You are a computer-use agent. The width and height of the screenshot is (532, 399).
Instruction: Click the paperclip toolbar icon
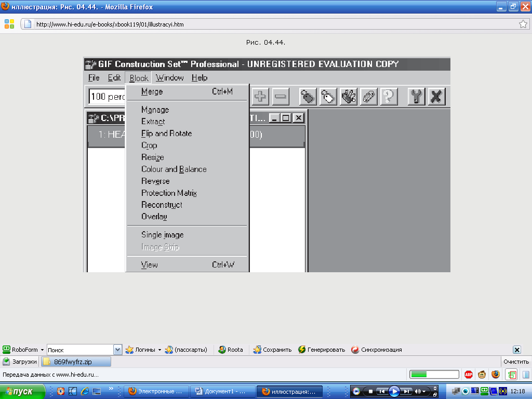pos(369,97)
